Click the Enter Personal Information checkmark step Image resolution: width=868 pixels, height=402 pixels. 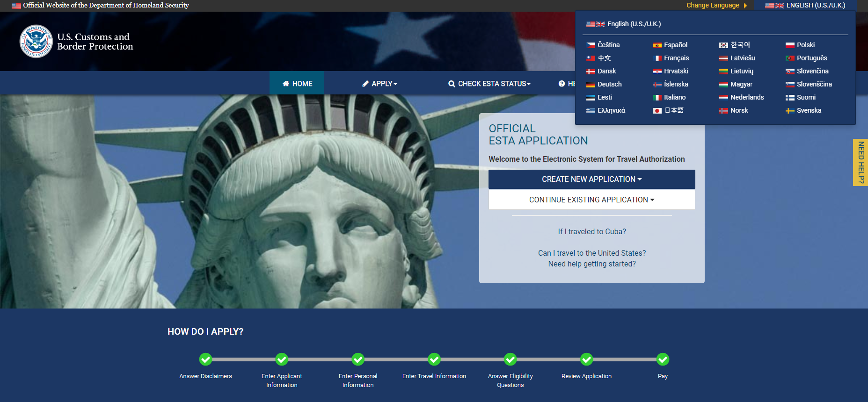click(358, 359)
